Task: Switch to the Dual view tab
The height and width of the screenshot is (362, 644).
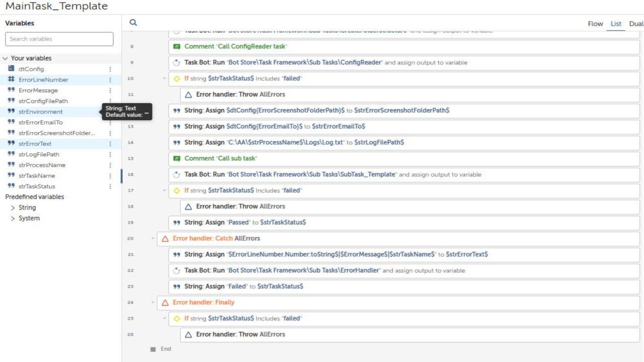Action: click(x=635, y=24)
